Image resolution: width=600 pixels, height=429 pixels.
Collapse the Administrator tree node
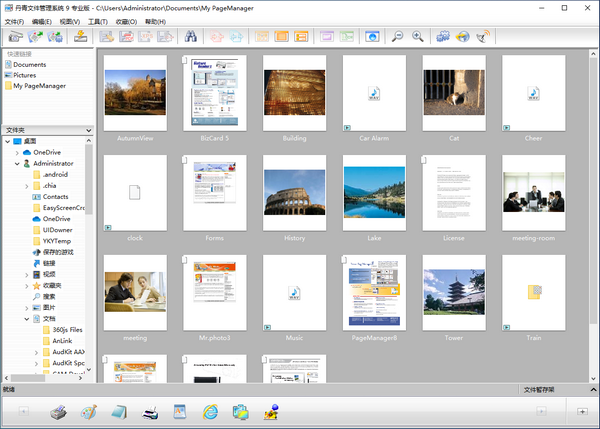click(x=17, y=164)
